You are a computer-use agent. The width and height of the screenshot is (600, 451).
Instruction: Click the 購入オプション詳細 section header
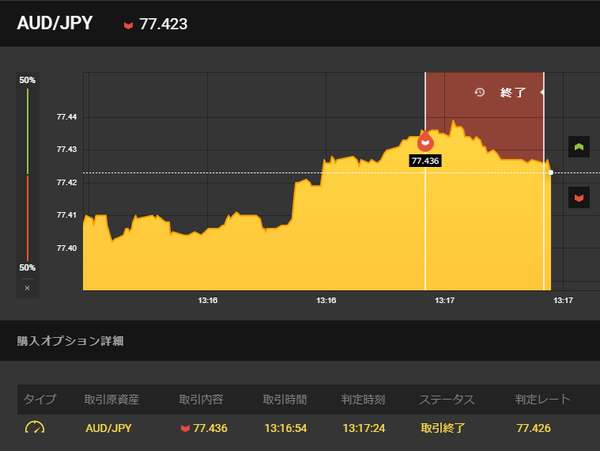click(70, 341)
